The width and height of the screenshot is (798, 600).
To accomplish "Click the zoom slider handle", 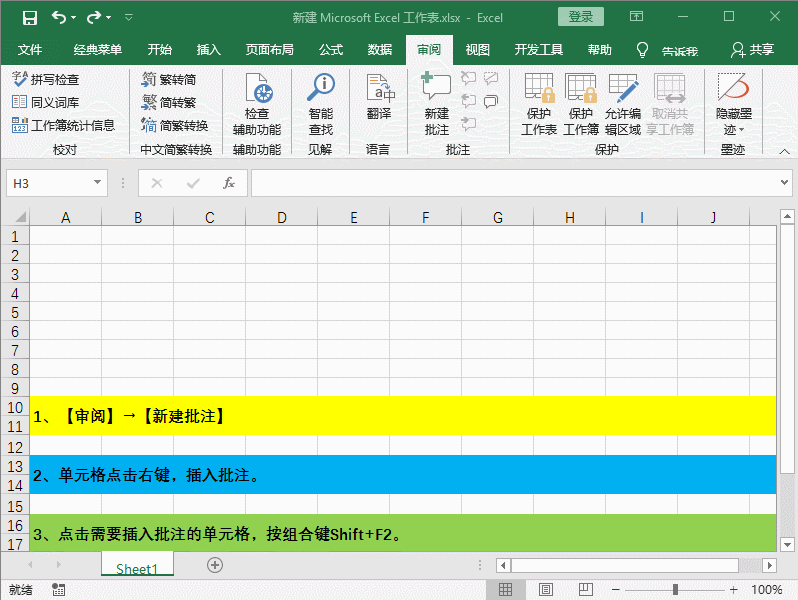I will pos(675,589).
